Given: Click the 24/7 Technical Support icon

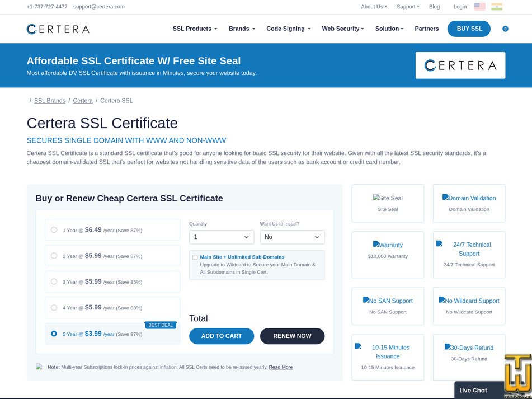Looking at the screenshot, I should click(x=439, y=245).
